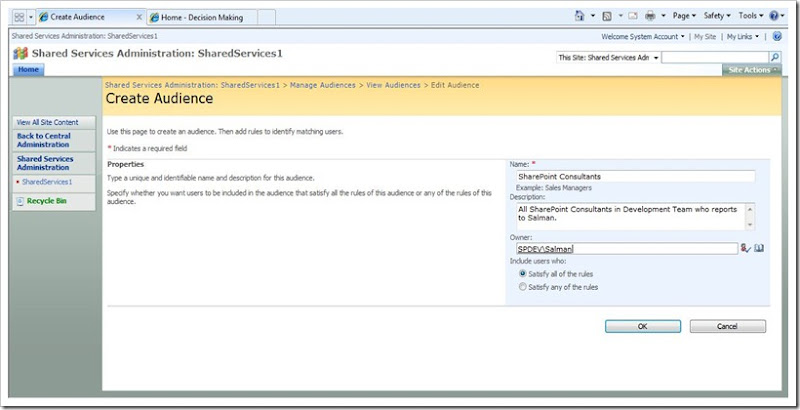Click the search magnifier icon
800x410 pixels.
click(x=774, y=58)
